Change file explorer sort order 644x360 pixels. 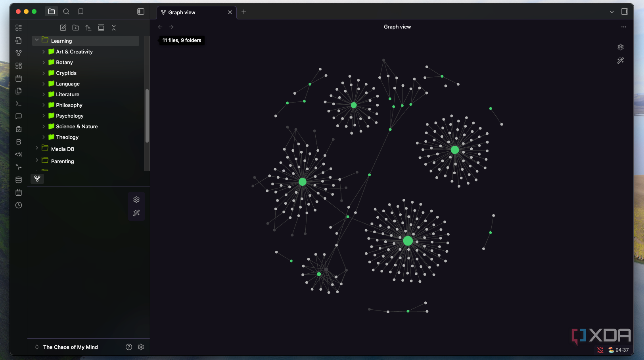tap(88, 28)
